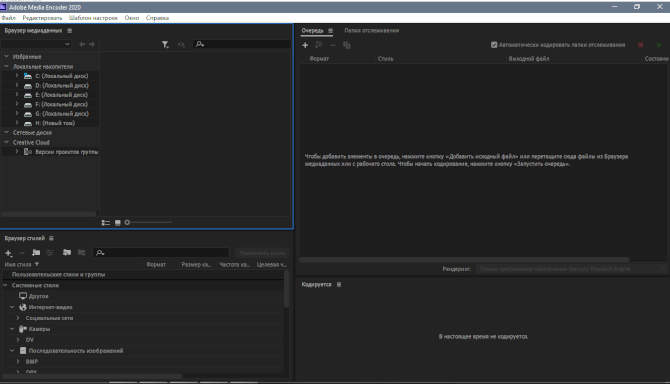Select Версии проектов группы item
The image size is (670, 384).
(x=67, y=152)
